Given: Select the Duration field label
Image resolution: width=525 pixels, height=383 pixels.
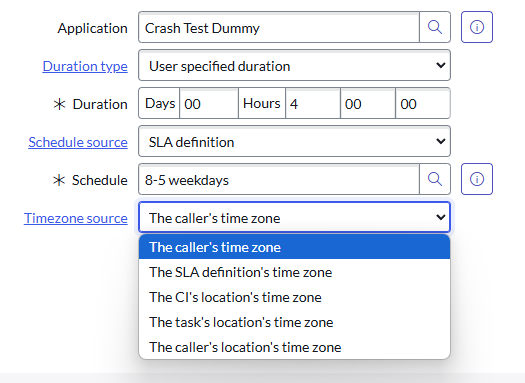Looking at the screenshot, I should [x=100, y=104].
